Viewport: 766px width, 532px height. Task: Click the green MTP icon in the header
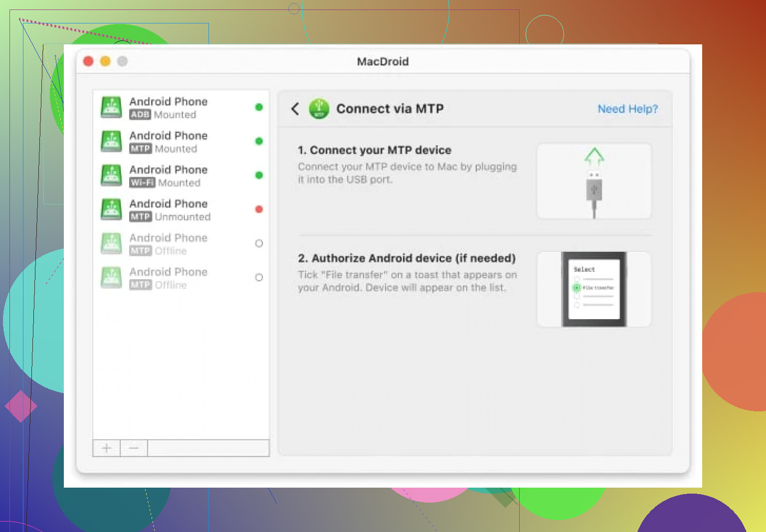click(319, 109)
